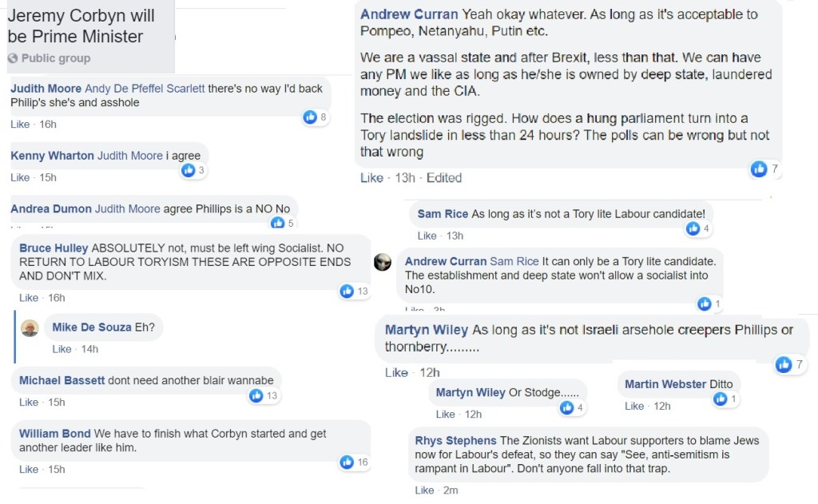Click the like reaction icon on Sam Rice's comment
This screenshot has width=818, height=504.
[693, 228]
